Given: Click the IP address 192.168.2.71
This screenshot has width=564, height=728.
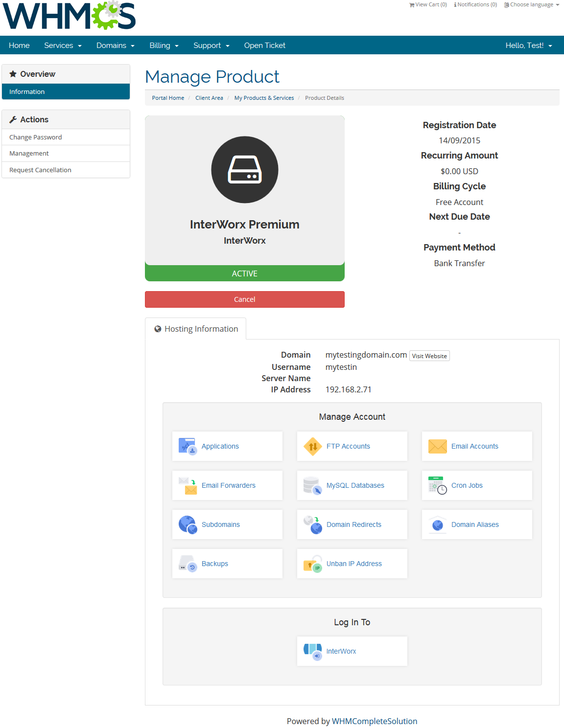Looking at the screenshot, I should point(349,389).
